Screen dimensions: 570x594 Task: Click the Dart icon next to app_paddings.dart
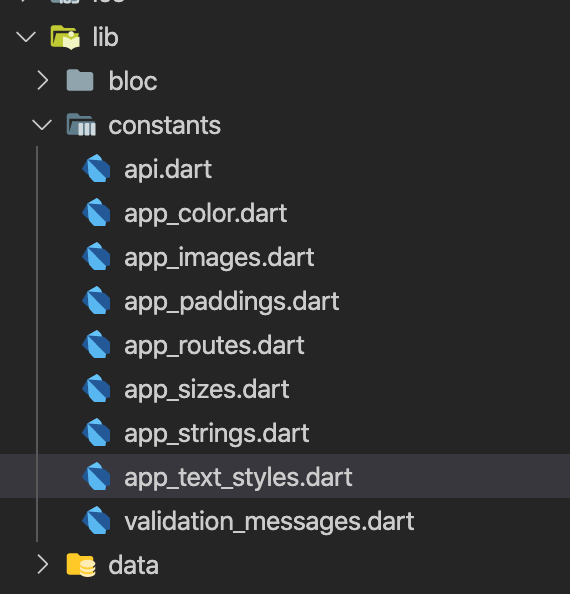(97, 300)
